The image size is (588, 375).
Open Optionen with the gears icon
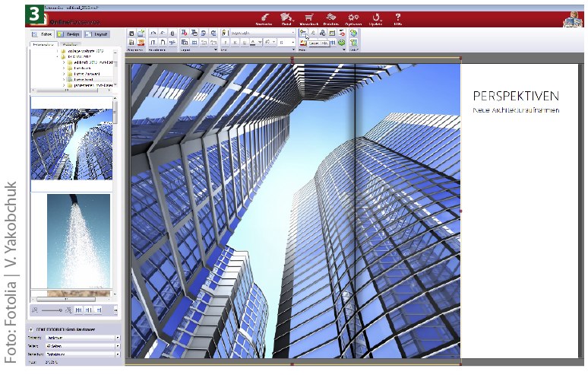click(353, 19)
